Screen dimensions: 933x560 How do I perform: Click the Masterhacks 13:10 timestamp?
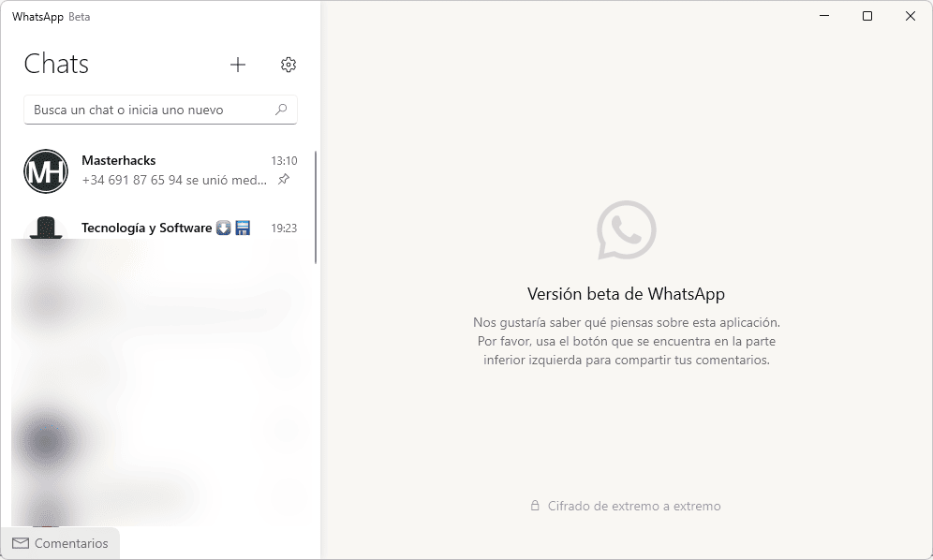(x=284, y=161)
